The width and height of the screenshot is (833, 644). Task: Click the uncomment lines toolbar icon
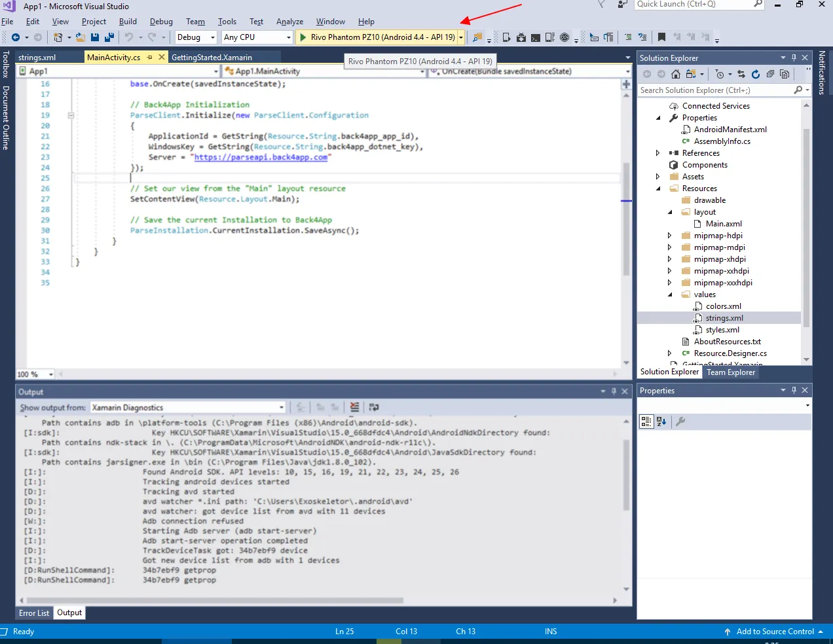(642, 37)
